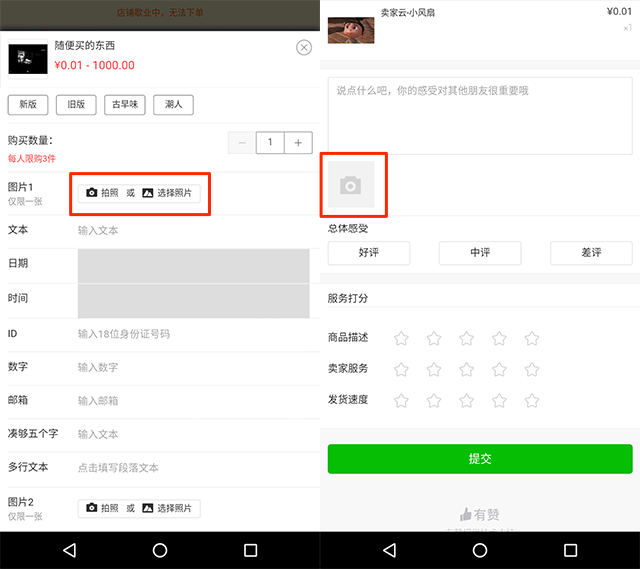Viewport: 640px width, 569px height.
Task: Tap the camera icon to add a review photo
Action: click(x=351, y=185)
